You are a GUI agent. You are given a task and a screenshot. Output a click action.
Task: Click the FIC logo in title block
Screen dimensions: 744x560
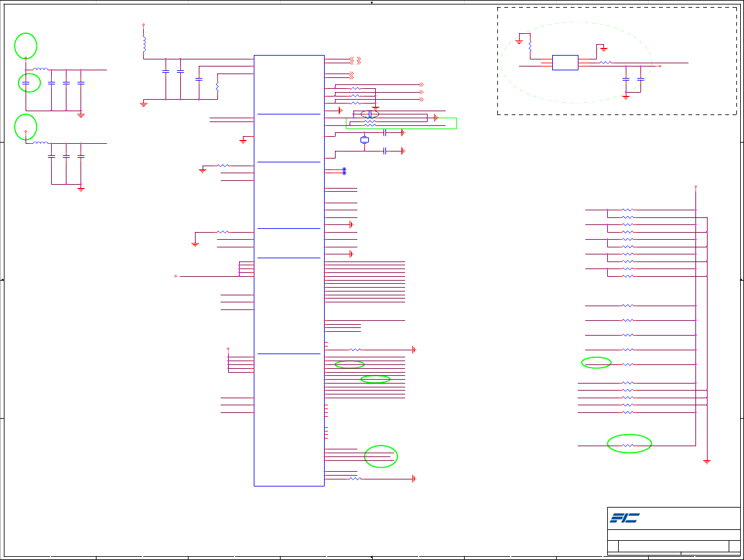[624, 518]
